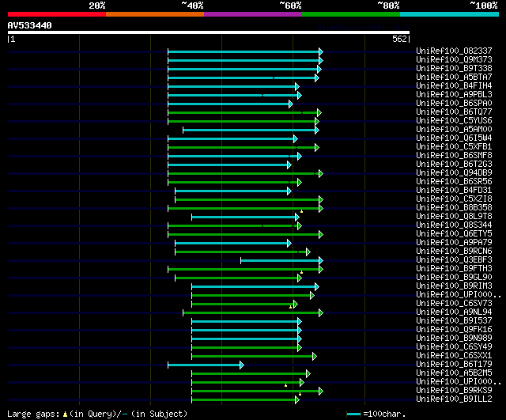Click the purple ~60% identity legend segment

click(x=253, y=14)
